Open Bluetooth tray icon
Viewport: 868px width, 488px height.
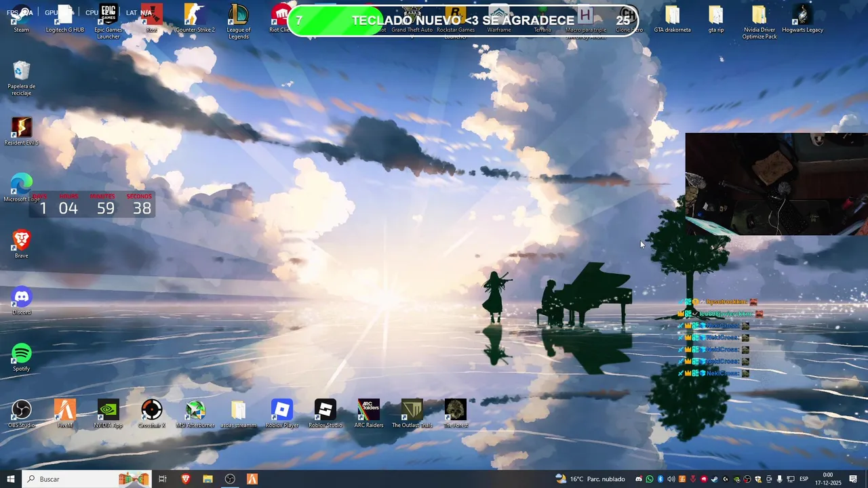click(x=660, y=479)
